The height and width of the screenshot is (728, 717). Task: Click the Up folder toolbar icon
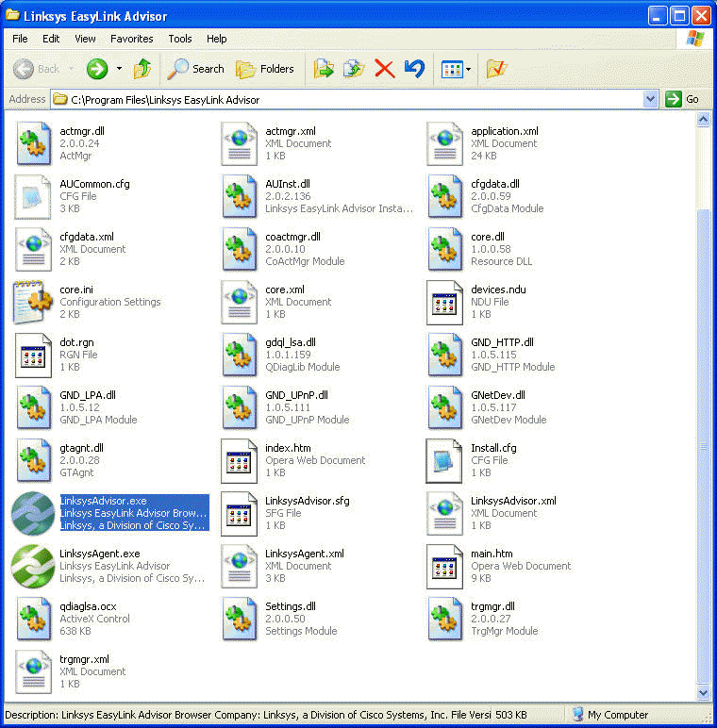point(142,69)
